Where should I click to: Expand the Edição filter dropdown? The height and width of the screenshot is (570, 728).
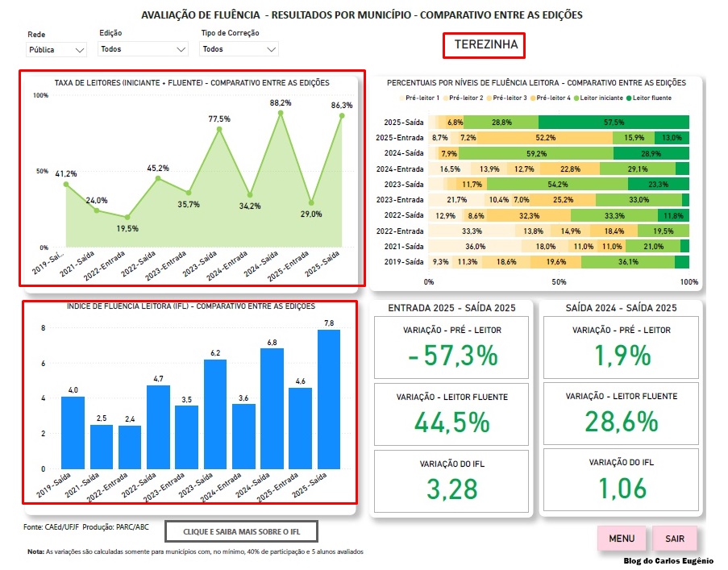pyautogui.click(x=144, y=49)
